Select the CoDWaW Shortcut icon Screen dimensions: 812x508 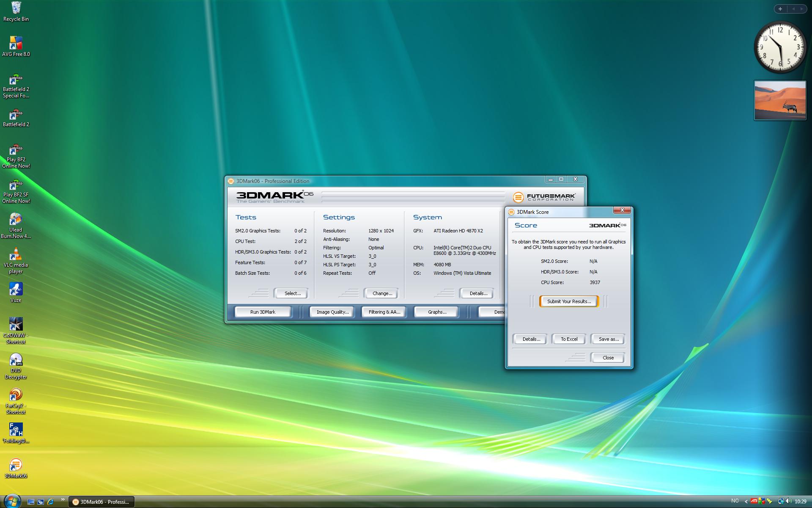(x=16, y=331)
